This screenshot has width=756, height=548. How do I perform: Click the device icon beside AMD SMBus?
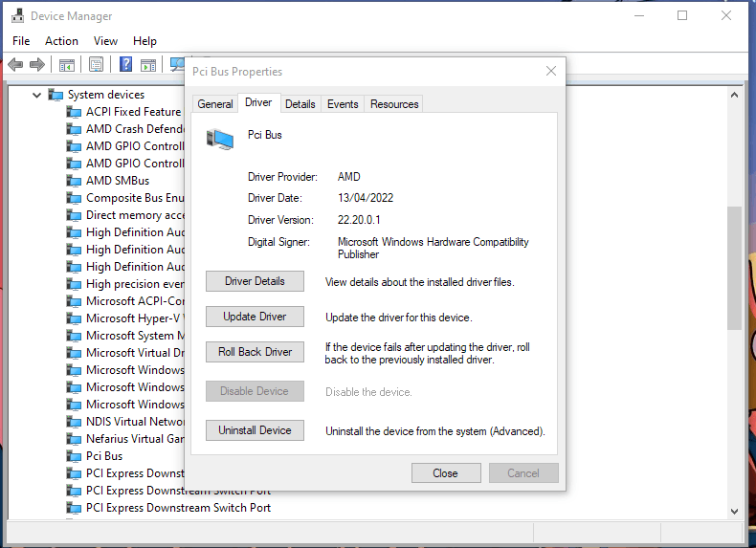(x=74, y=181)
